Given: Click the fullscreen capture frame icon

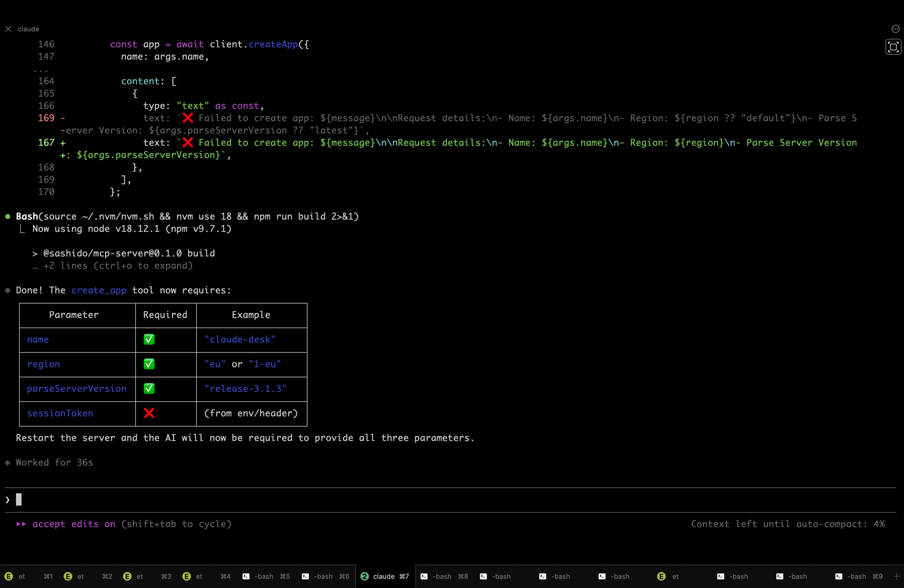Looking at the screenshot, I should click(x=893, y=47).
